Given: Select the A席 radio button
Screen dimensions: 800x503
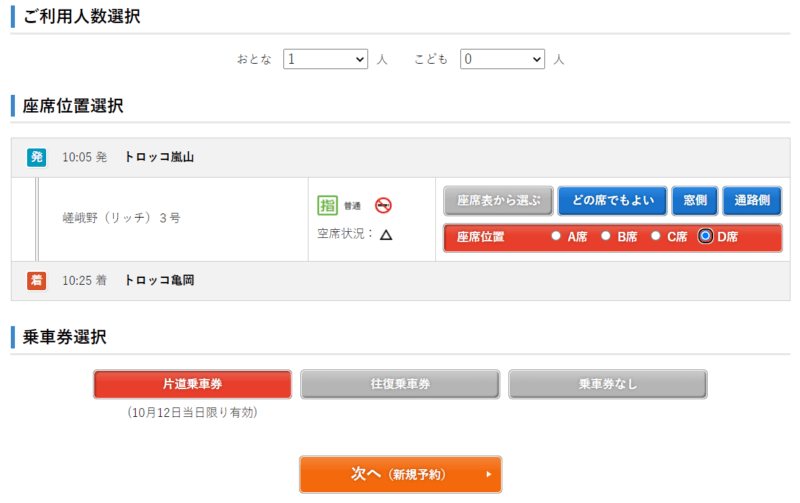Looking at the screenshot, I should [x=556, y=236].
